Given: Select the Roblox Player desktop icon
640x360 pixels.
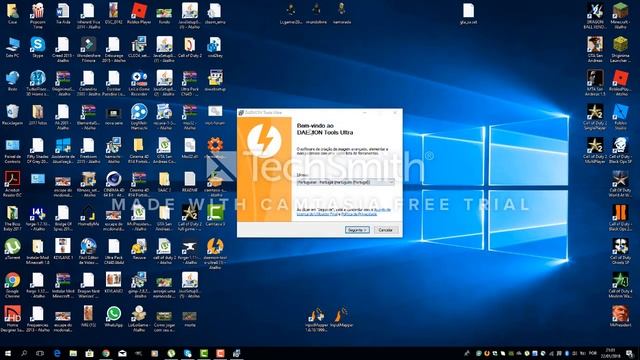Looking at the screenshot, I should [x=139, y=14].
